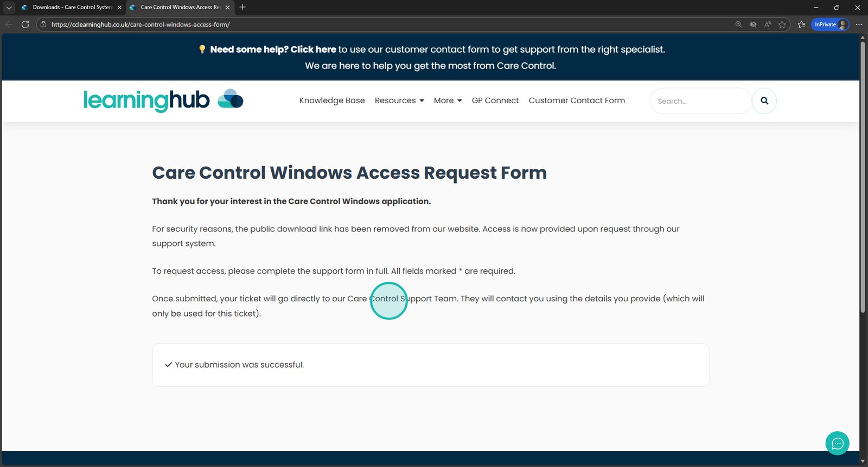Expand the More dropdown menu
Image resolution: width=868 pixels, height=467 pixels.
pos(448,100)
